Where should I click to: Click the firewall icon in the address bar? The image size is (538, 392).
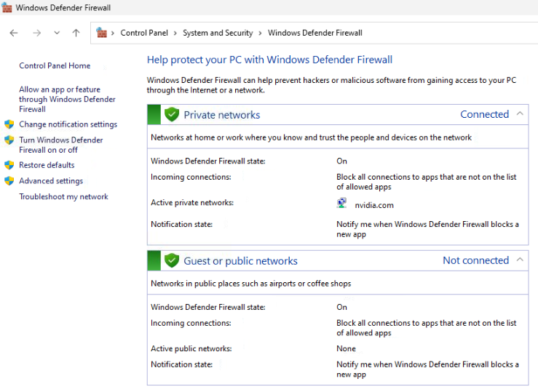(102, 33)
